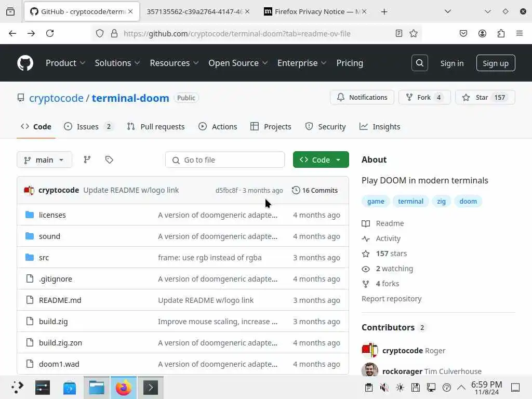This screenshot has height=399, width=532.
Task: Expand the Open Source dropdown
Action: click(238, 63)
